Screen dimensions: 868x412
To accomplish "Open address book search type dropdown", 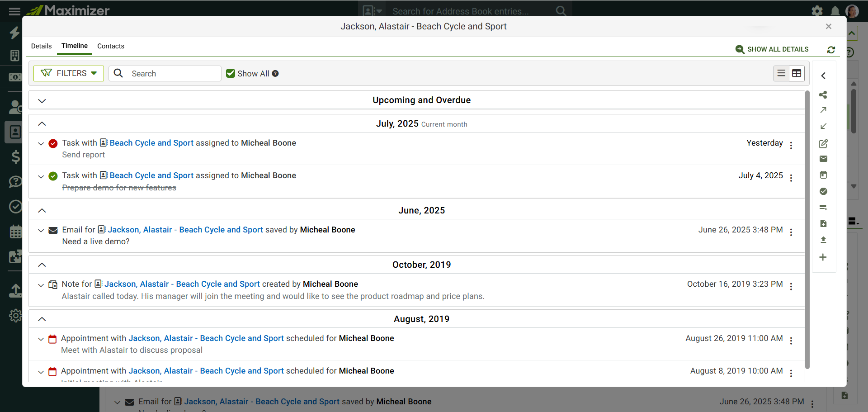I will click(x=373, y=11).
